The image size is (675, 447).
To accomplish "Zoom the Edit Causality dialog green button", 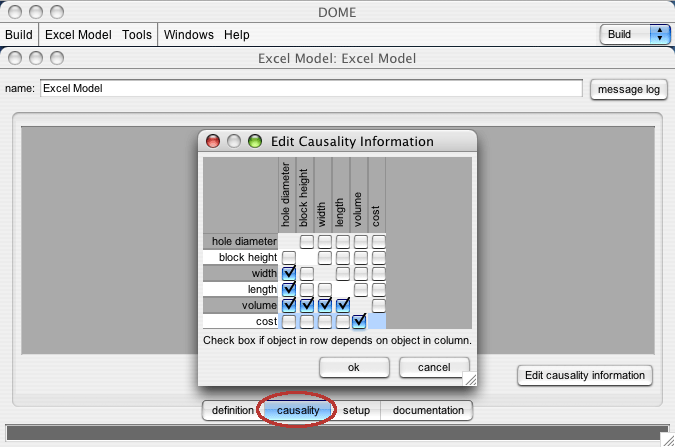I will [255, 141].
